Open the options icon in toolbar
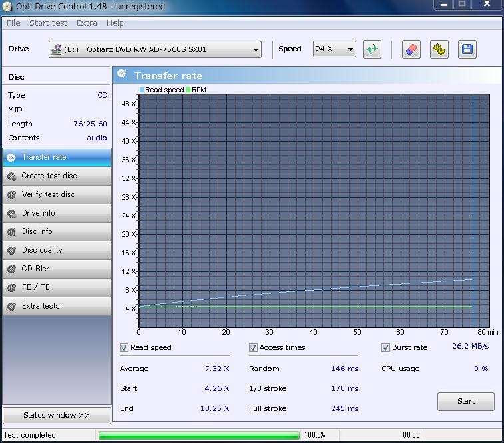This screenshot has width=504, height=443. pyautogui.click(x=439, y=49)
